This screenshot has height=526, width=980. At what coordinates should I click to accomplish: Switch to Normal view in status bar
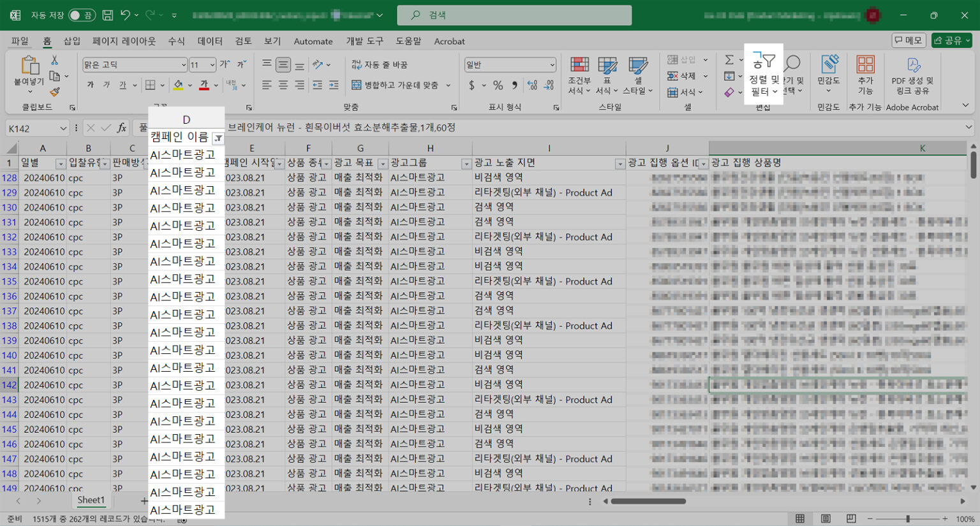click(800, 518)
